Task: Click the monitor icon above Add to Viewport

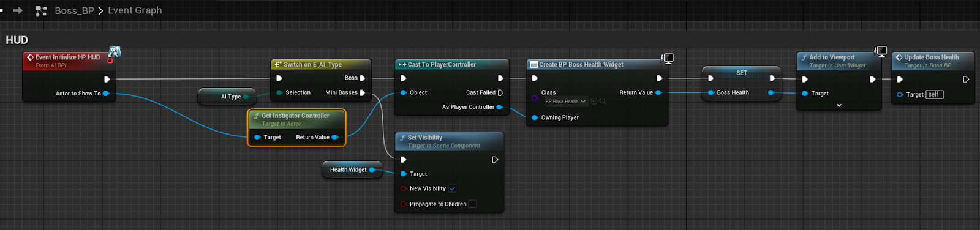Action: (881, 51)
